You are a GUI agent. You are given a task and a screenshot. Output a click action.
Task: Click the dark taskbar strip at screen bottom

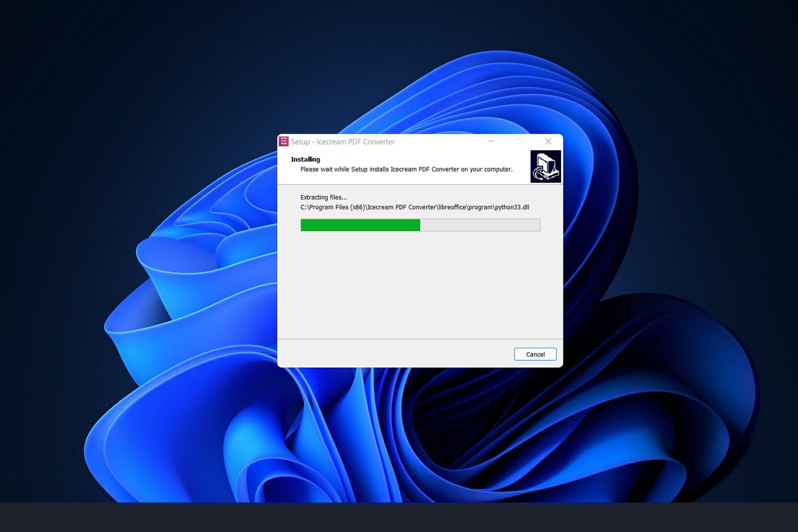click(x=399, y=517)
